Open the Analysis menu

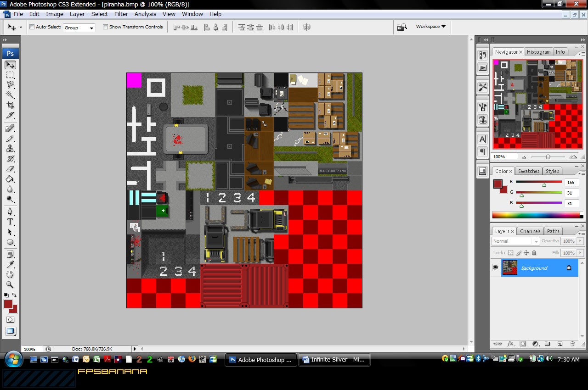pyautogui.click(x=145, y=14)
